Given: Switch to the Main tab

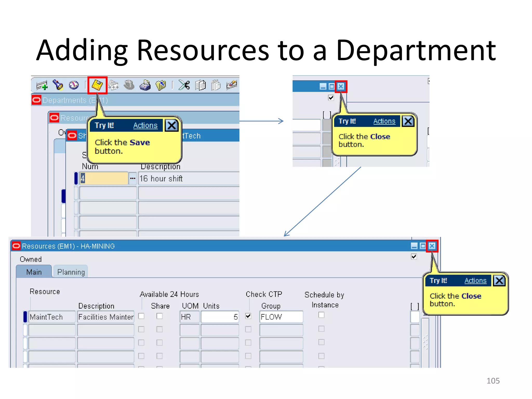Looking at the screenshot, I should pyautogui.click(x=34, y=272).
